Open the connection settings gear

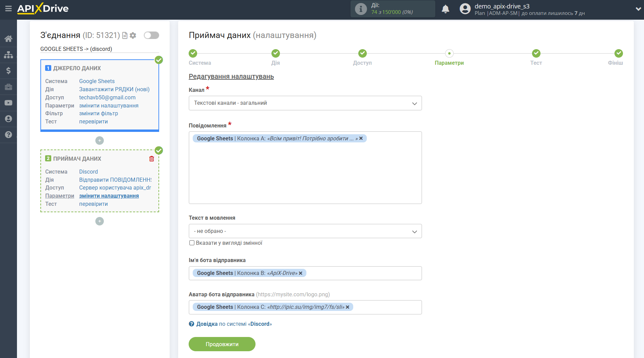click(133, 35)
